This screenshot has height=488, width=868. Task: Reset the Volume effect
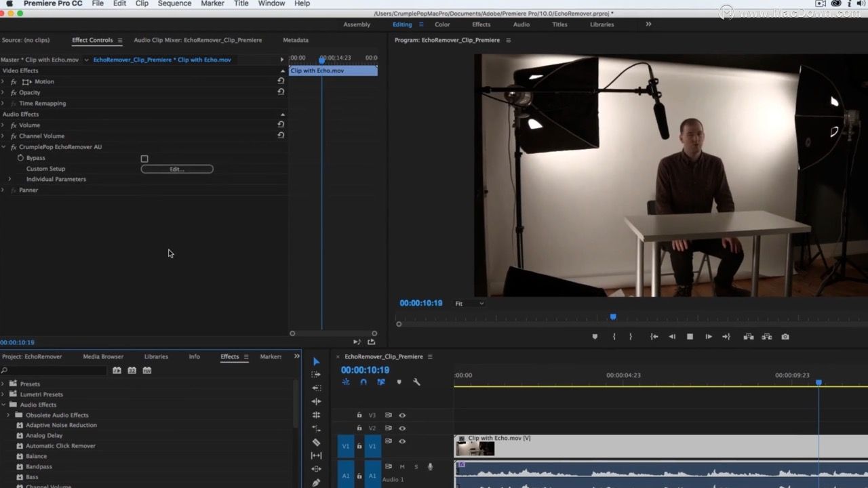coord(281,125)
